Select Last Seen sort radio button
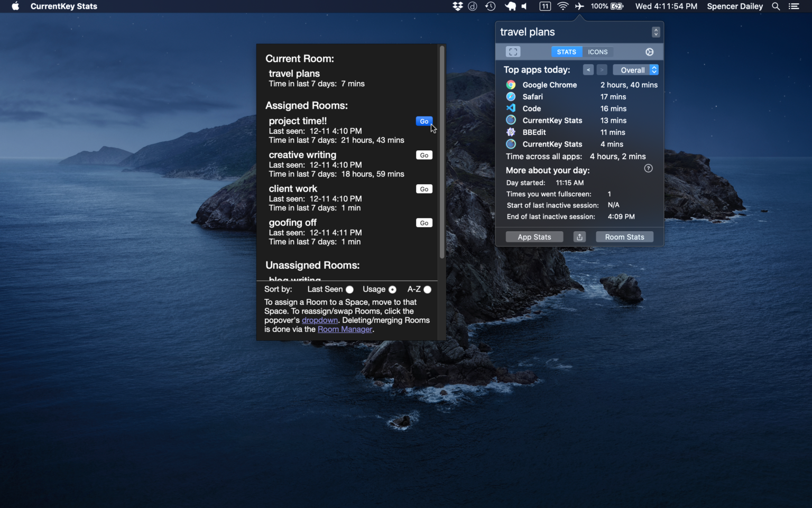This screenshot has width=812, height=508. [349, 289]
